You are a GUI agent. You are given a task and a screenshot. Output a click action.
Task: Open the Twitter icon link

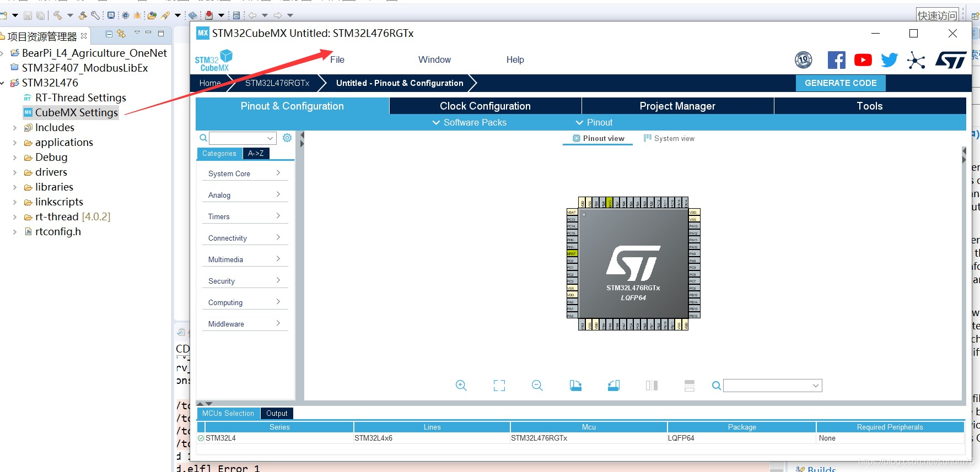click(x=889, y=60)
